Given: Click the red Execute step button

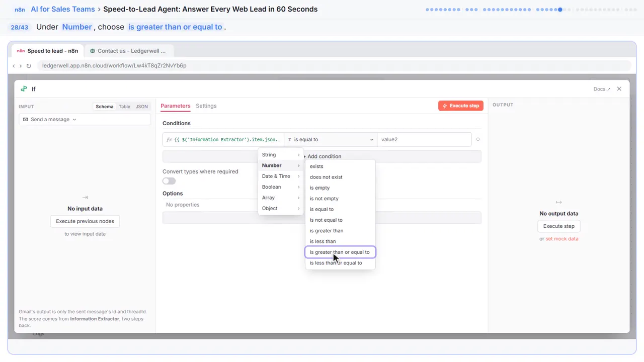Looking at the screenshot, I should (461, 106).
